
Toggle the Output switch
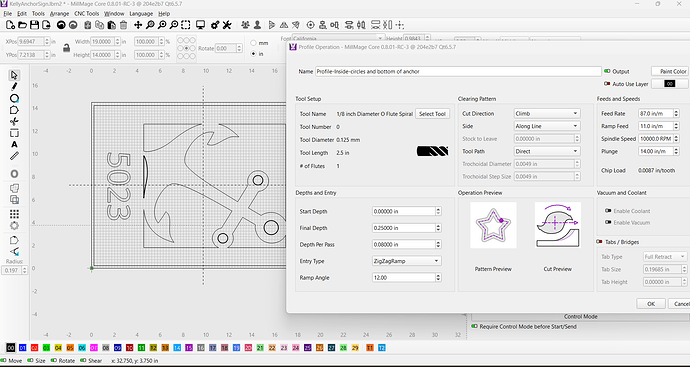coord(607,71)
